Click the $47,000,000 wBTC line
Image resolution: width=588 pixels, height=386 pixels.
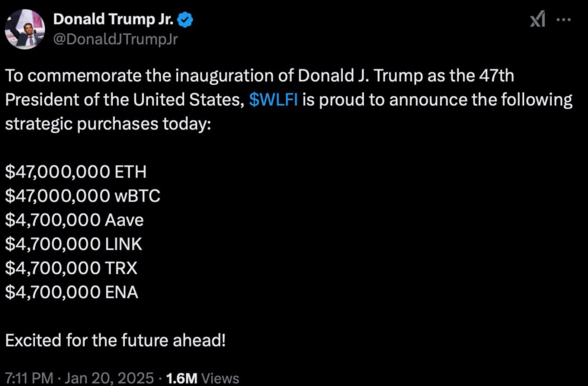pyautogui.click(x=83, y=196)
